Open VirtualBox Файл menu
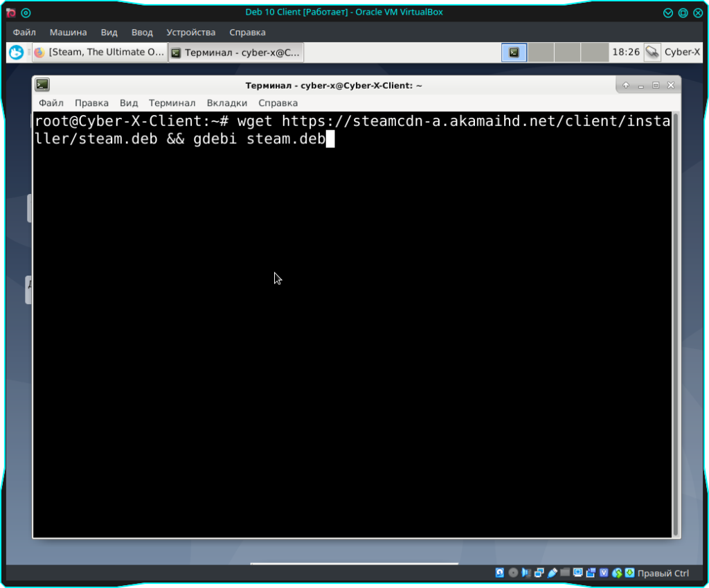709x588 pixels. pos(24,33)
